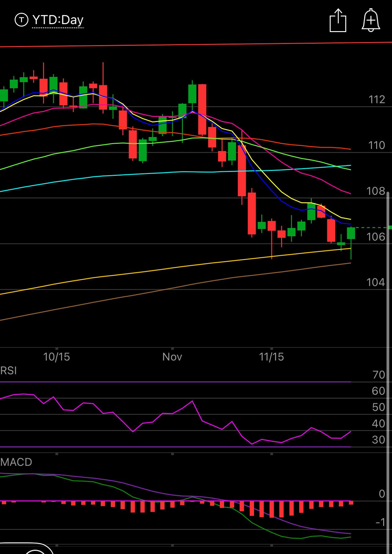Viewport: 392px width, 554px height.
Task: Tap the MACD -1 level label
Action: pyautogui.click(x=380, y=522)
